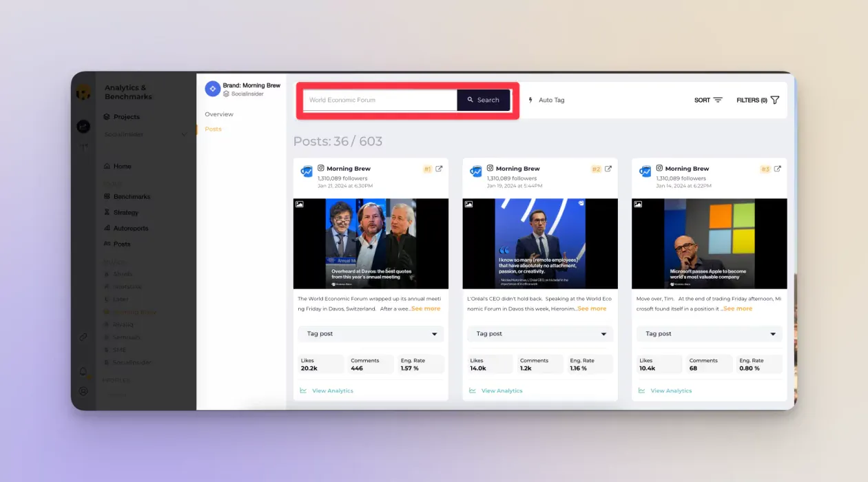Click image-type icon on L'Oréal CEO thumbnail
The width and height of the screenshot is (868, 482).
(469, 204)
